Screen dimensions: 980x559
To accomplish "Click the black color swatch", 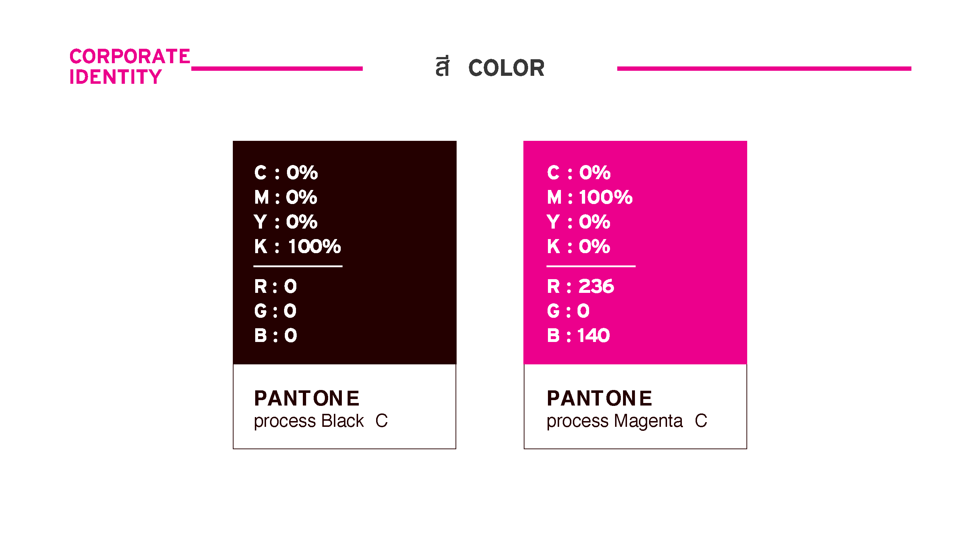I will (x=344, y=252).
